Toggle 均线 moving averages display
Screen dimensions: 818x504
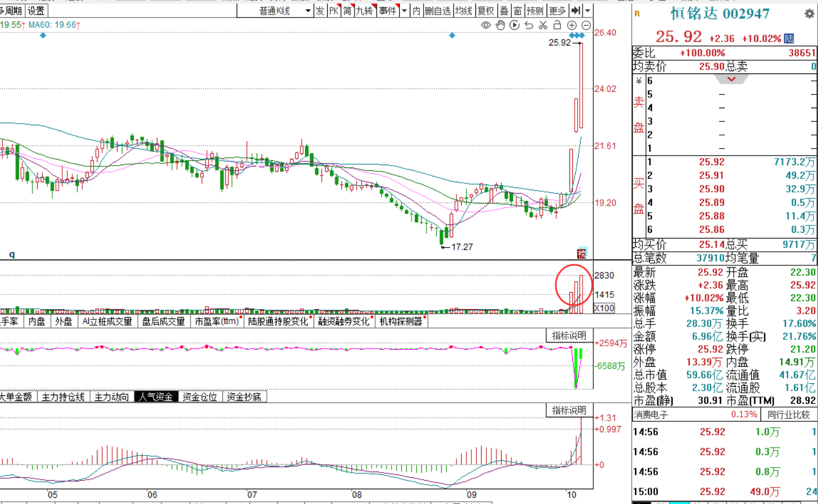pos(463,11)
